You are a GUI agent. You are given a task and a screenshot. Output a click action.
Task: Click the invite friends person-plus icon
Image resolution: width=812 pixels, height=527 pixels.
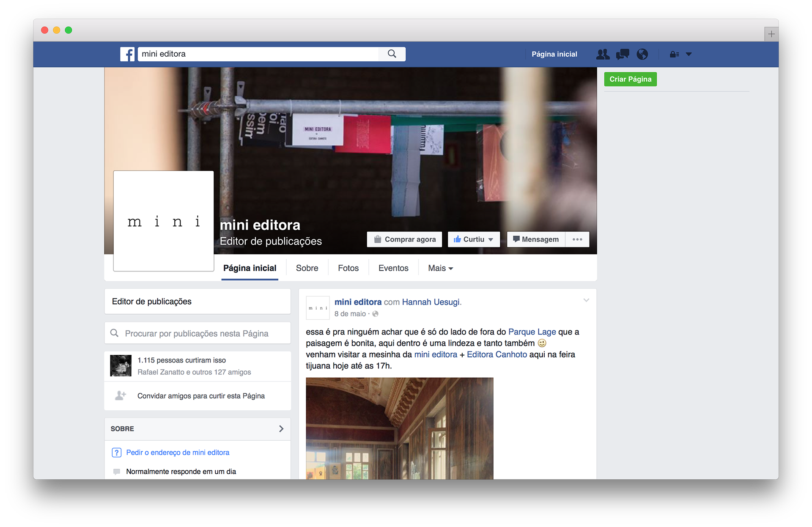[121, 396]
